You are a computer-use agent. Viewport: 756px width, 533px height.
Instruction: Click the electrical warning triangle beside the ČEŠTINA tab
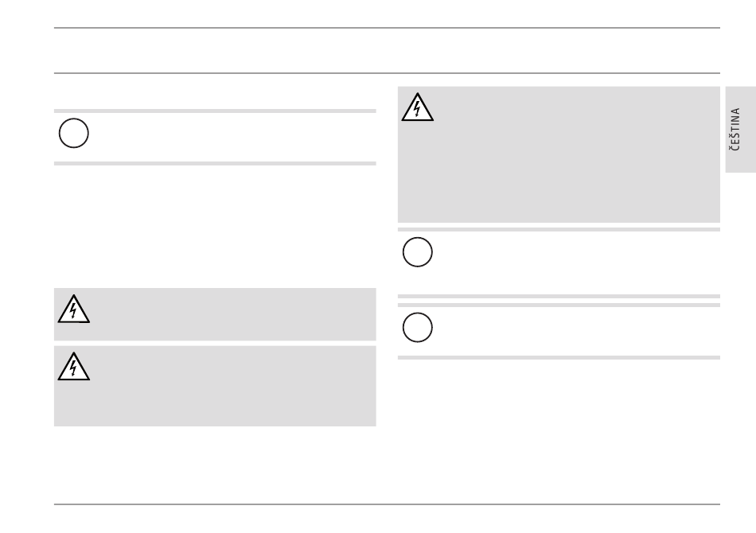tap(418, 107)
